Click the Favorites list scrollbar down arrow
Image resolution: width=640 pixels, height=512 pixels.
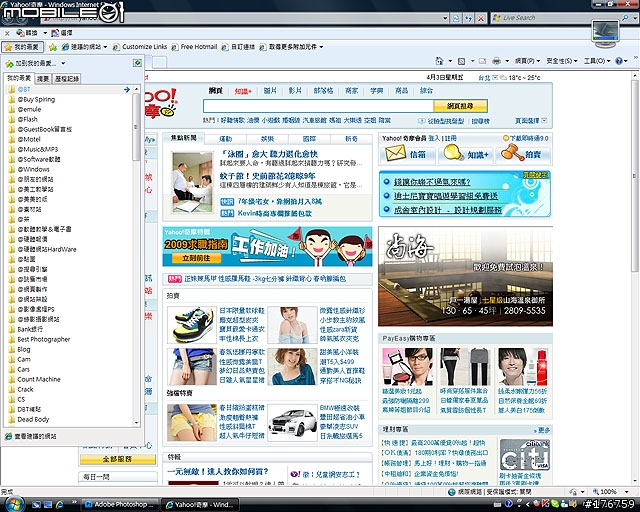point(137,423)
